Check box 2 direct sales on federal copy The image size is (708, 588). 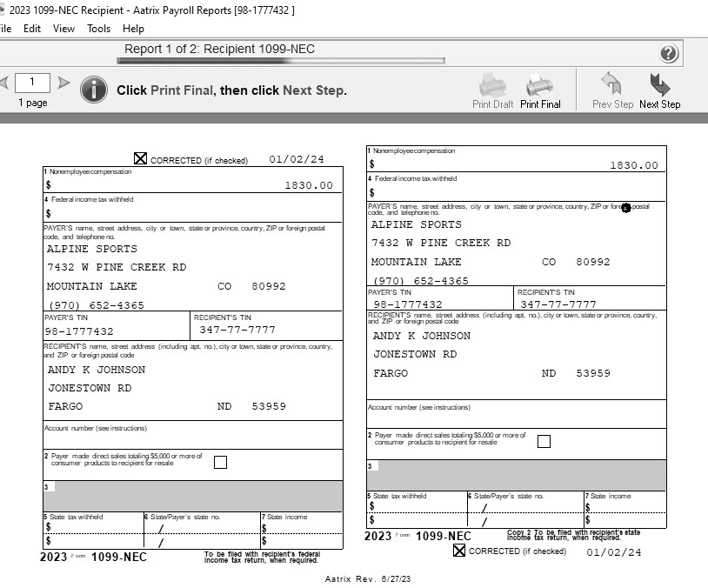coord(220,462)
